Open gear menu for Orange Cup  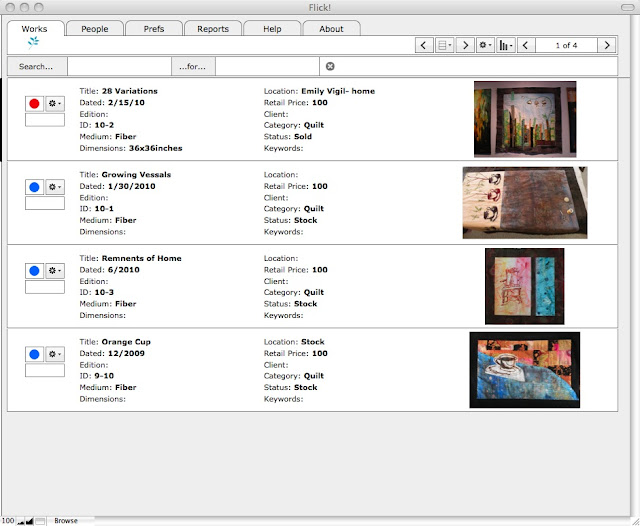click(55, 354)
